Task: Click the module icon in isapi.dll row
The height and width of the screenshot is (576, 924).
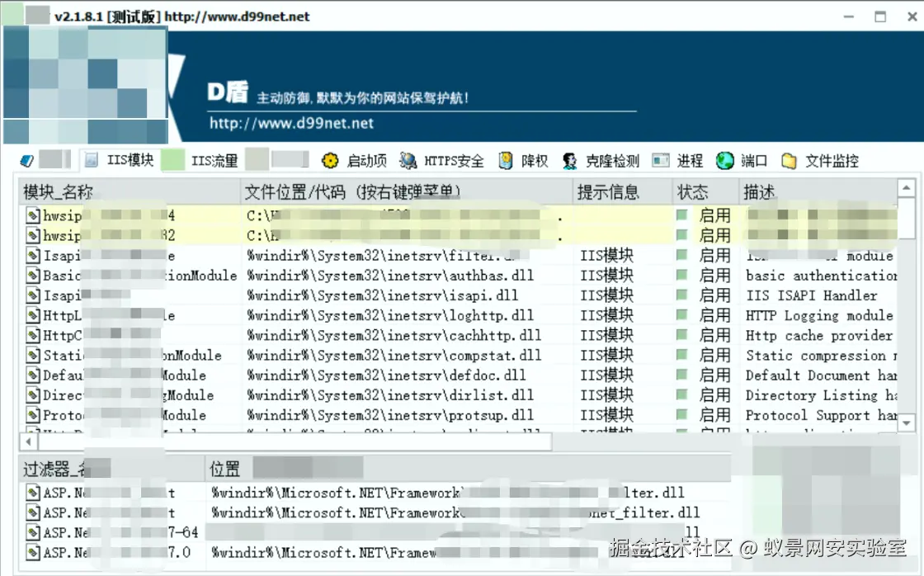Action: coord(33,295)
